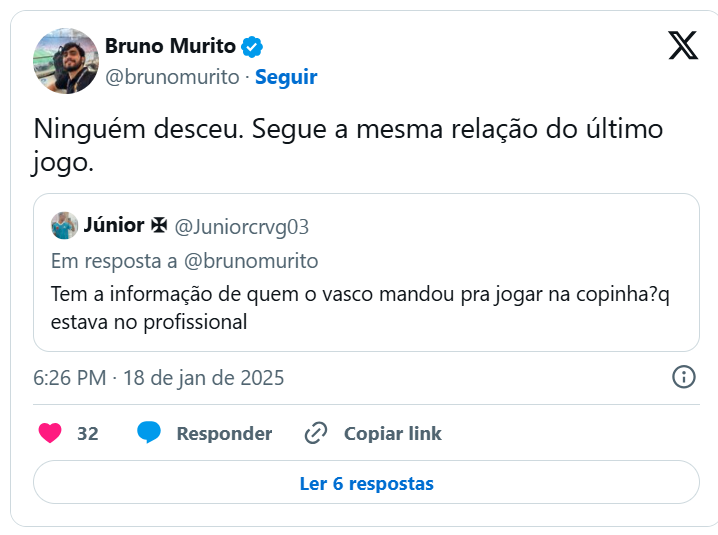This screenshot has height=535, width=718.
Task: Click the Responder label
Action: click(x=224, y=433)
